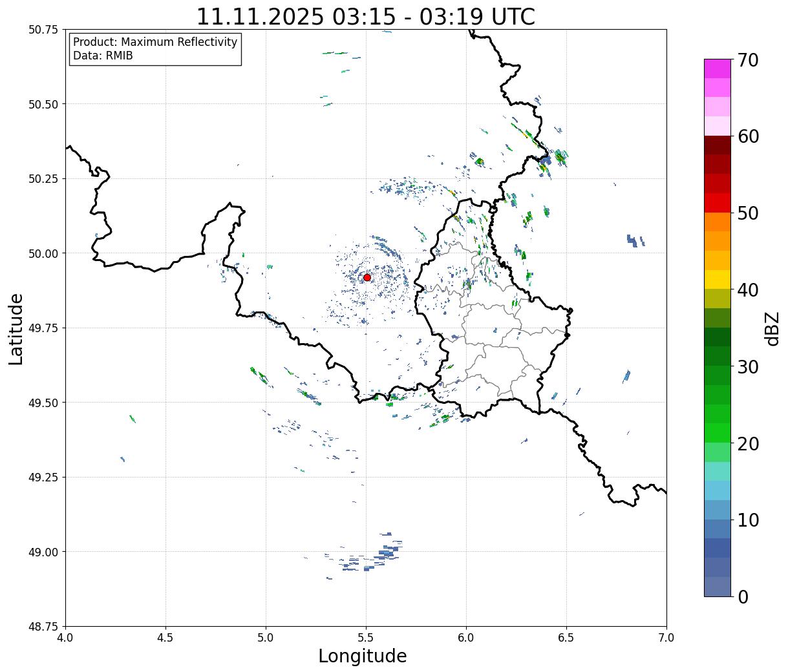Click the 6.5 longitude tick label
Viewport: 788px width, 672px height.
click(x=566, y=638)
